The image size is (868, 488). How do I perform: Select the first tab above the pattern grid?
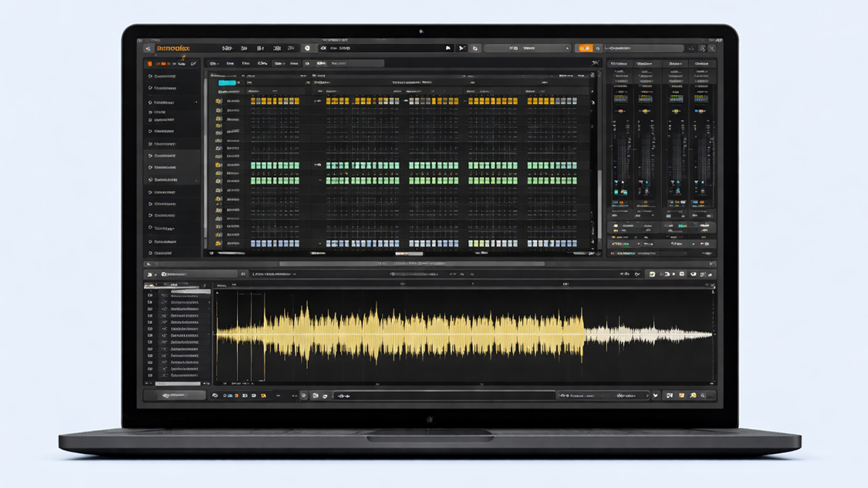point(214,64)
